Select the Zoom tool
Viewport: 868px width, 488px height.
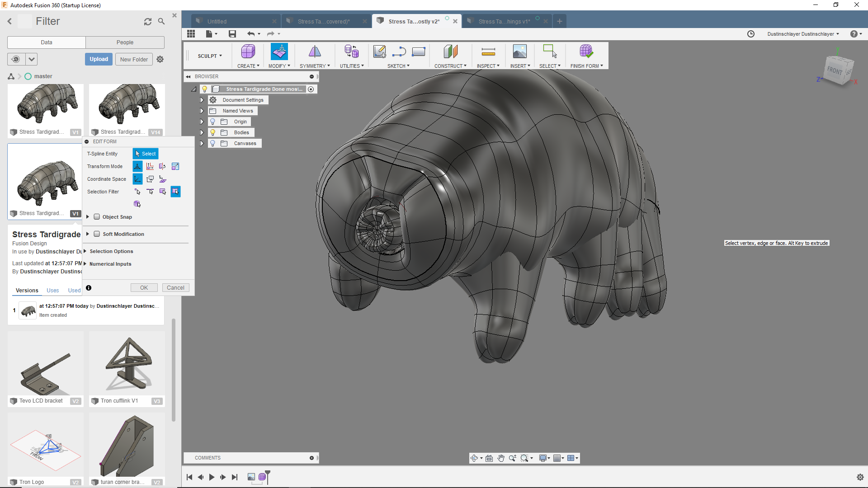pos(513,458)
